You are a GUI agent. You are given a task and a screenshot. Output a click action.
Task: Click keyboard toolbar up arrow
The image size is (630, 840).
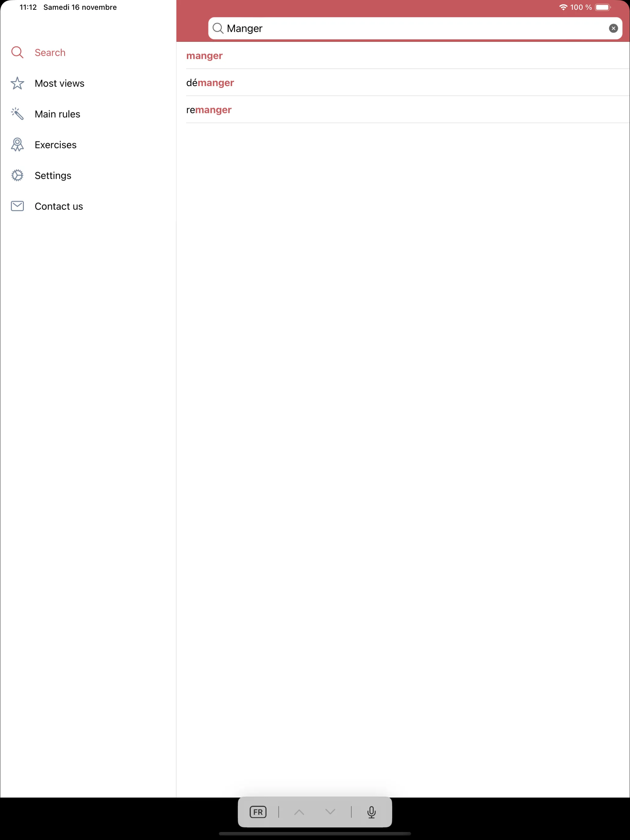[299, 812]
